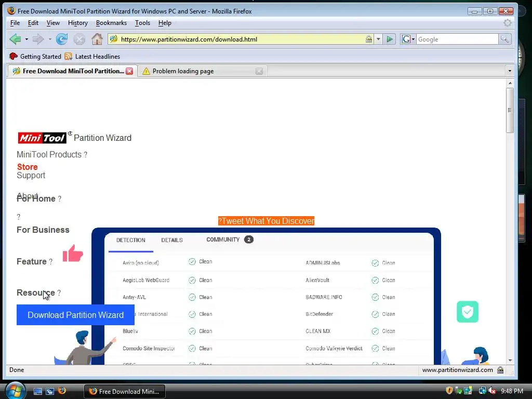The height and width of the screenshot is (399, 532).
Task: Click Download Partition Wizard button
Action: coord(75,315)
